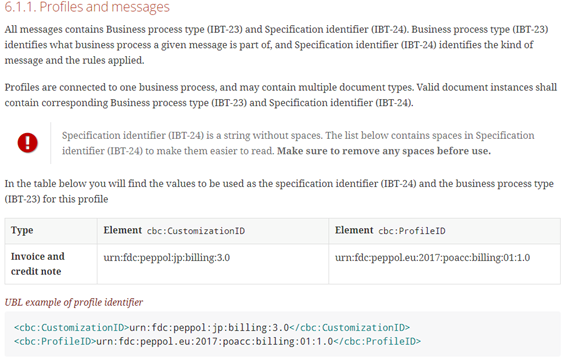
Task: Click the red exclamation warning icon
Action: (27, 142)
